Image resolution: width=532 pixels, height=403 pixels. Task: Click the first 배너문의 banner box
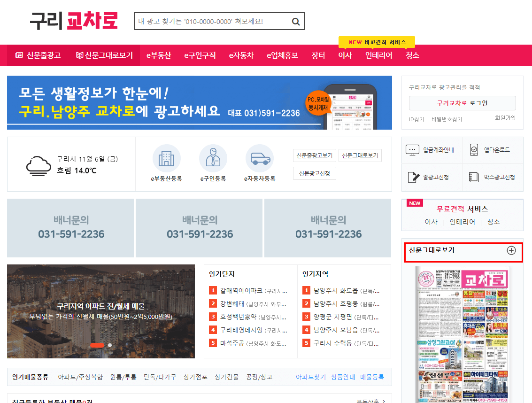click(x=70, y=228)
